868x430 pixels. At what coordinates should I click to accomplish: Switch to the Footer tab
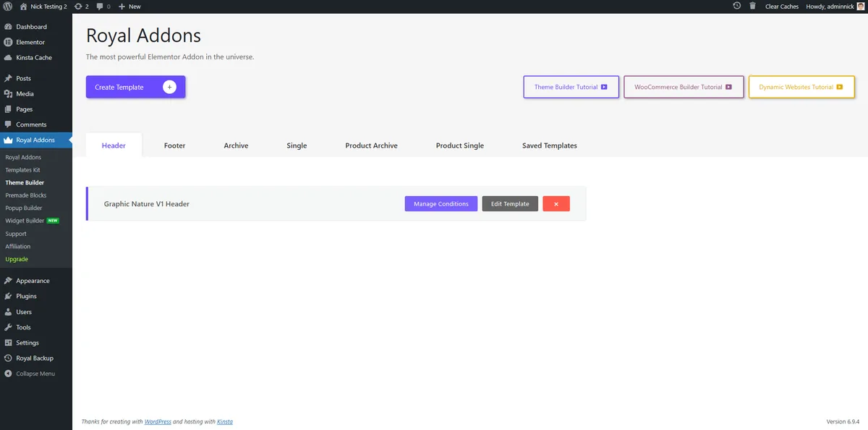[x=174, y=146]
